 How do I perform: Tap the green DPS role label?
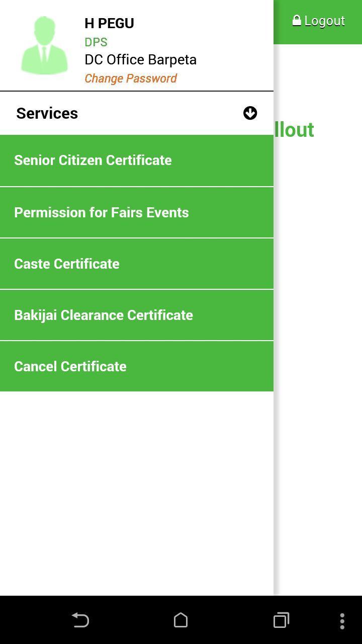coord(96,42)
